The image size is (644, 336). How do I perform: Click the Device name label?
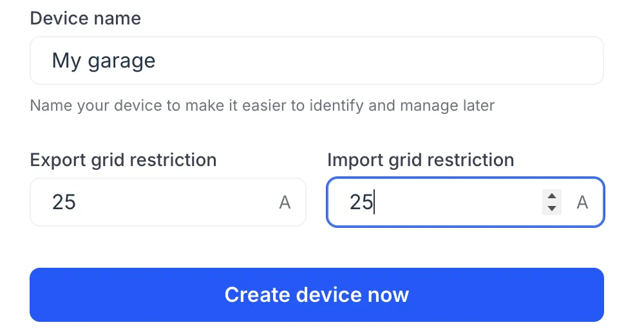coord(85,18)
